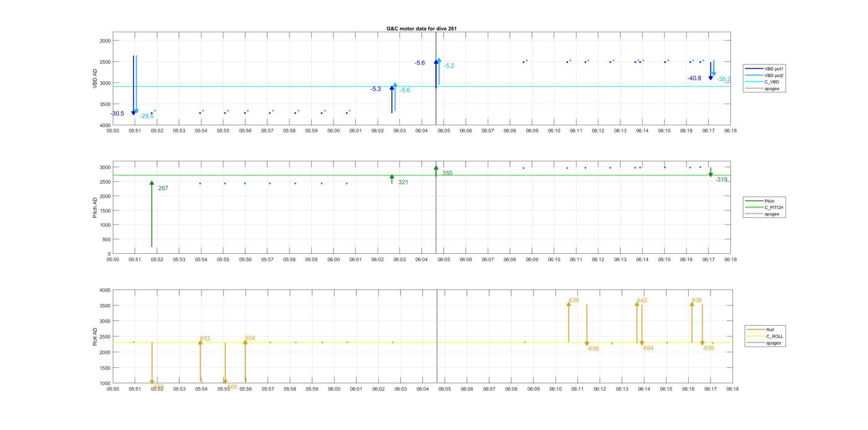Click the '-665' roll data label
This screenshot has height=430, width=868.
coord(231,387)
